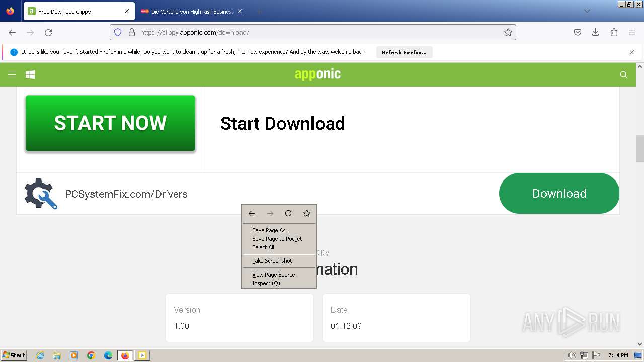Click forward arrow in context menu

pyautogui.click(x=270, y=214)
